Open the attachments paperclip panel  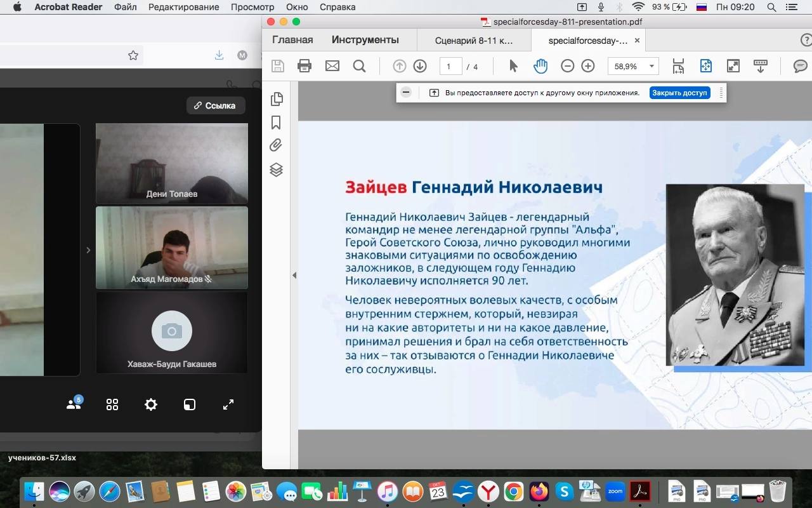[276, 145]
